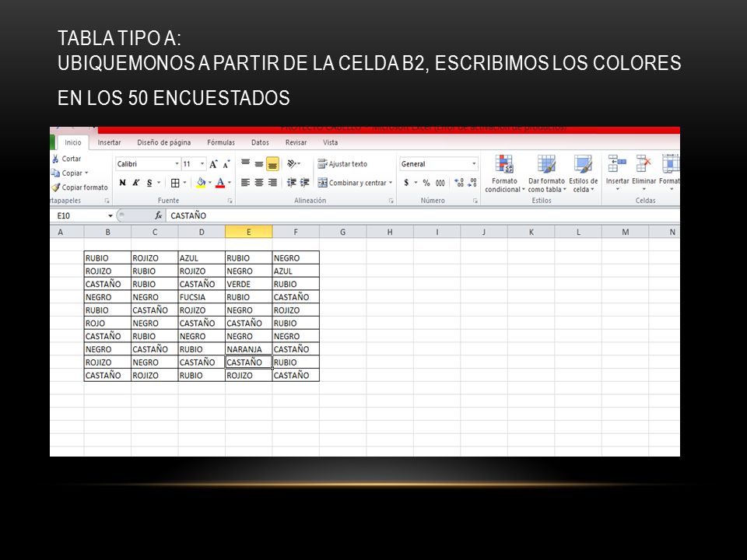The height and width of the screenshot is (560, 747).
Task: Open the Datos tab
Action: (260, 142)
